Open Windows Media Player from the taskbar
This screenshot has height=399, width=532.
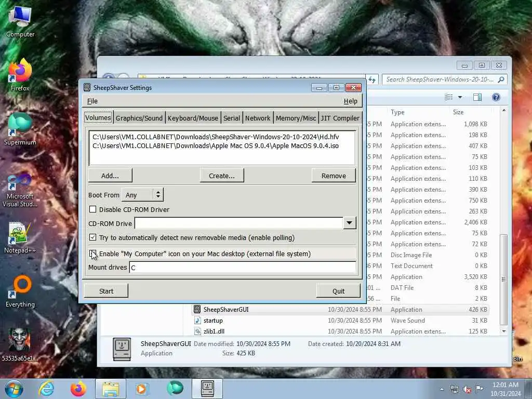tap(141, 389)
